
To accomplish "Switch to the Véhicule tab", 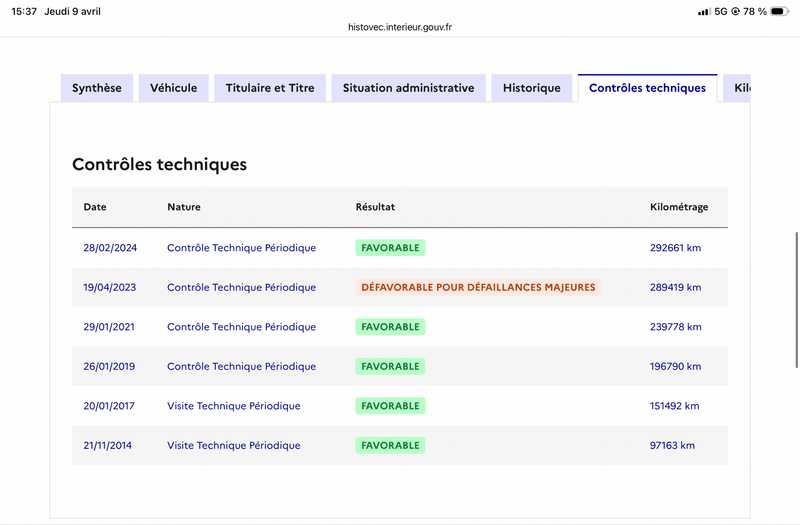I will pos(174,88).
